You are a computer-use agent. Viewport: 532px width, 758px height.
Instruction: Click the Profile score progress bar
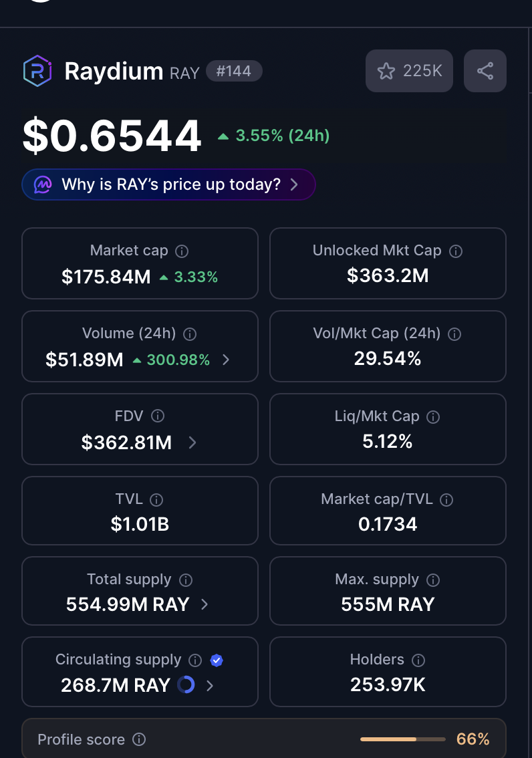click(402, 739)
